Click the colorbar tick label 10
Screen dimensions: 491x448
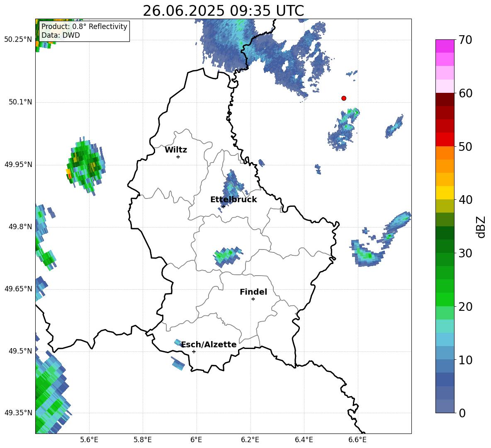465,360
